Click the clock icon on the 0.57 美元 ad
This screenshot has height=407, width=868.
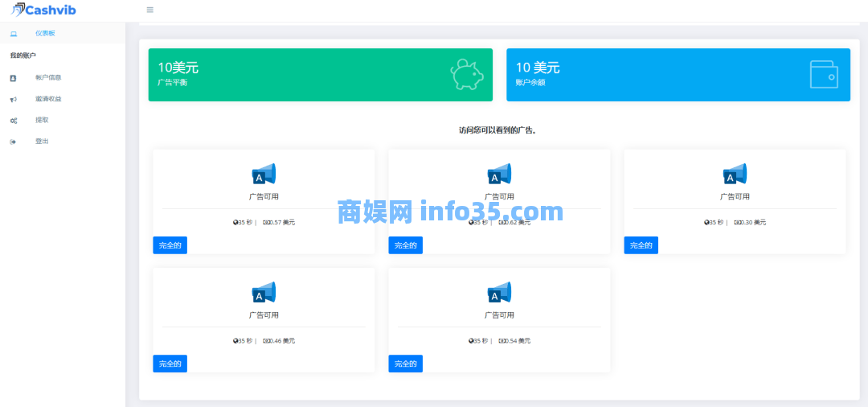click(x=235, y=223)
